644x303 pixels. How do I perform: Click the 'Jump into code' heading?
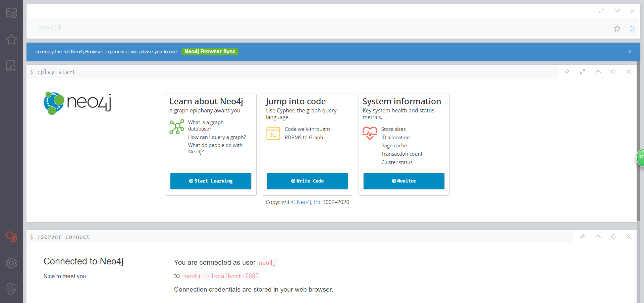coord(296,101)
